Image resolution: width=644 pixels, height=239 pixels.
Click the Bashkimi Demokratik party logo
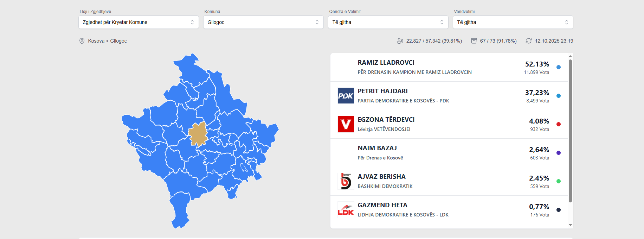pos(346,181)
